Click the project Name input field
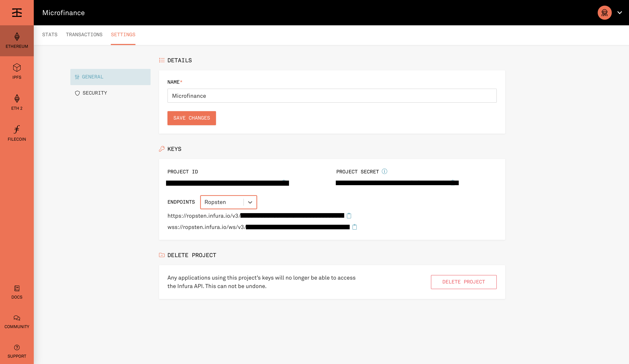 332,96
